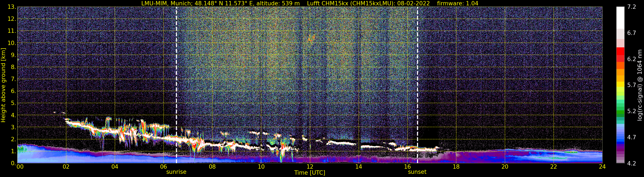This screenshot has height=177, width=644.
Task: Click the colorbar value '5.2'
Action: [x=632, y=111]
